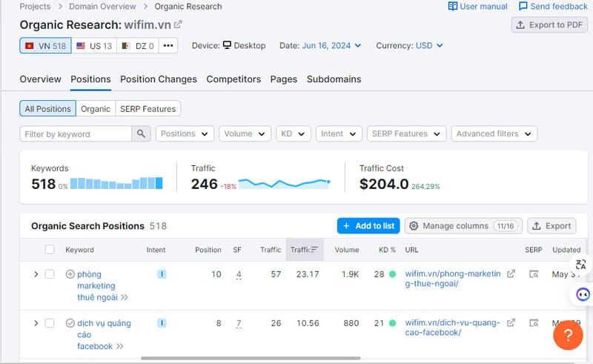The image size is (593, 364).
Task: Switch to the Position Changes tab
Action: tap(159, 79)
